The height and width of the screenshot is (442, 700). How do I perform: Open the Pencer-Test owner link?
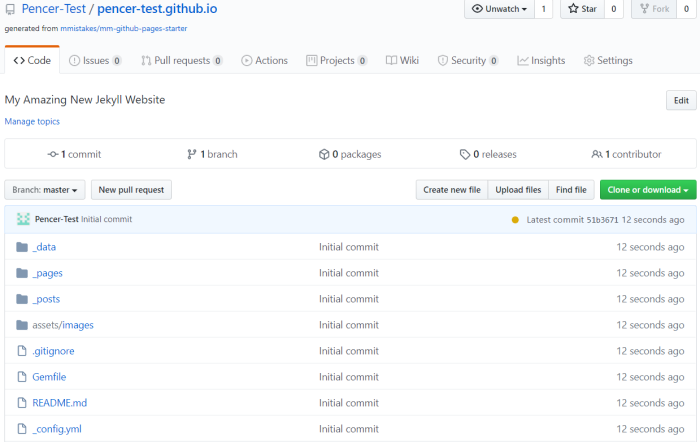(x=54, y=9)
